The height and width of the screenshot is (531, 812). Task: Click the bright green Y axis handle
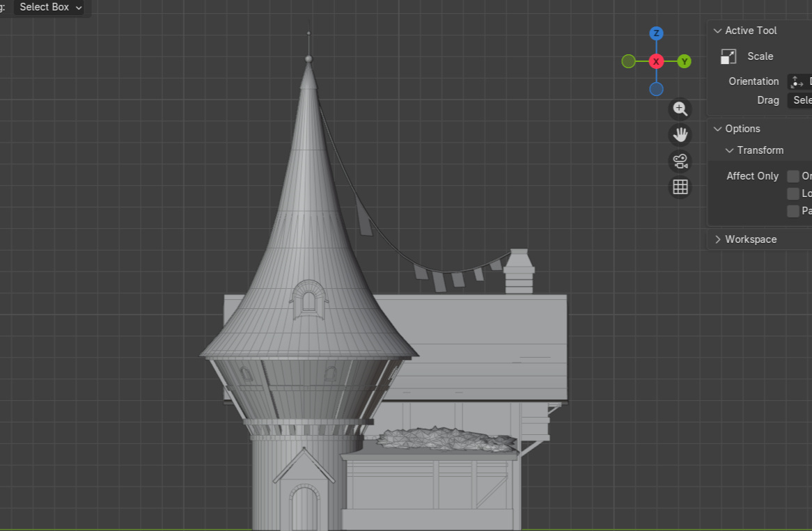coord(685,61)
